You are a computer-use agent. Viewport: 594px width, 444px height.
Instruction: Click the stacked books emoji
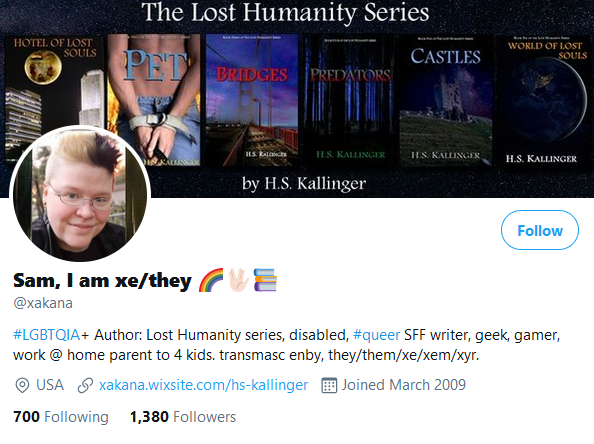tap(265, 280)
